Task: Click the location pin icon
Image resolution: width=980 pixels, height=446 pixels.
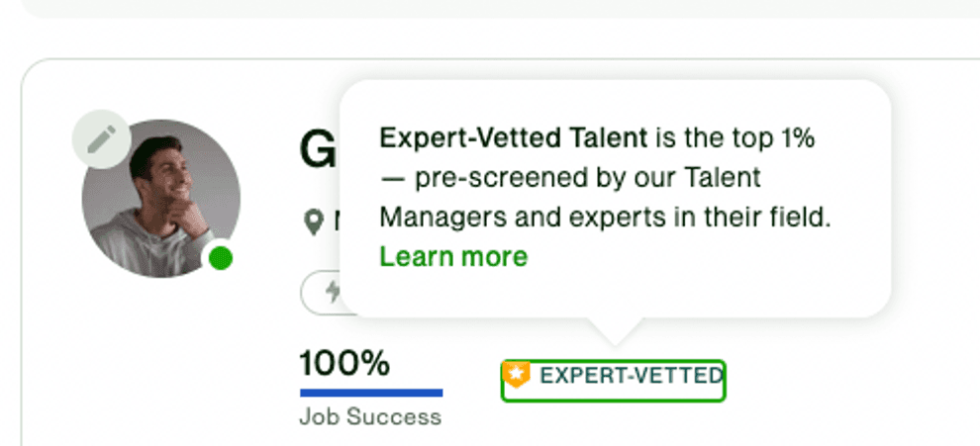Action: 313,222
